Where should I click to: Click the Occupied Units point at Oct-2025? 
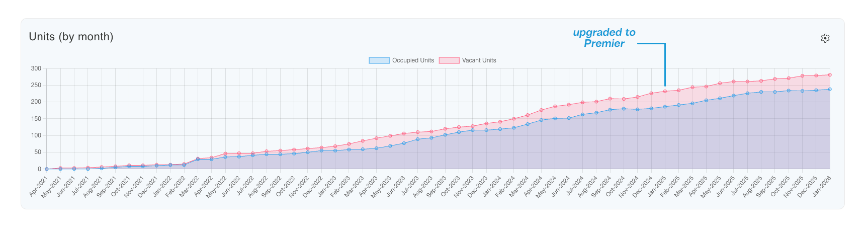789,91
